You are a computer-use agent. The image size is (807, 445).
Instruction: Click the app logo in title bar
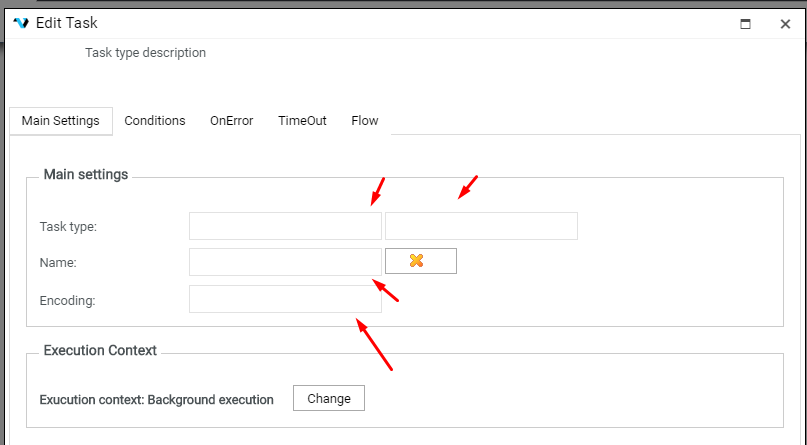21,23
